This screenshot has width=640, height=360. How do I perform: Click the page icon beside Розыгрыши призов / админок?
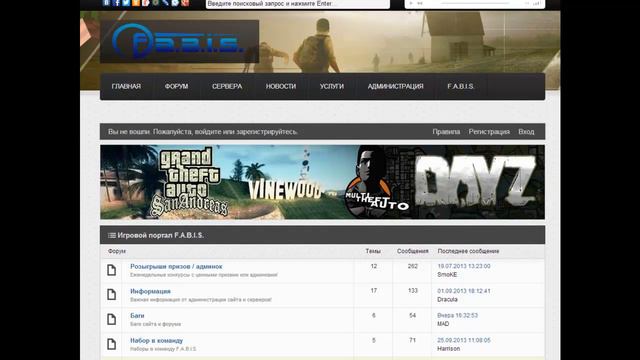[x=111, y=270]
